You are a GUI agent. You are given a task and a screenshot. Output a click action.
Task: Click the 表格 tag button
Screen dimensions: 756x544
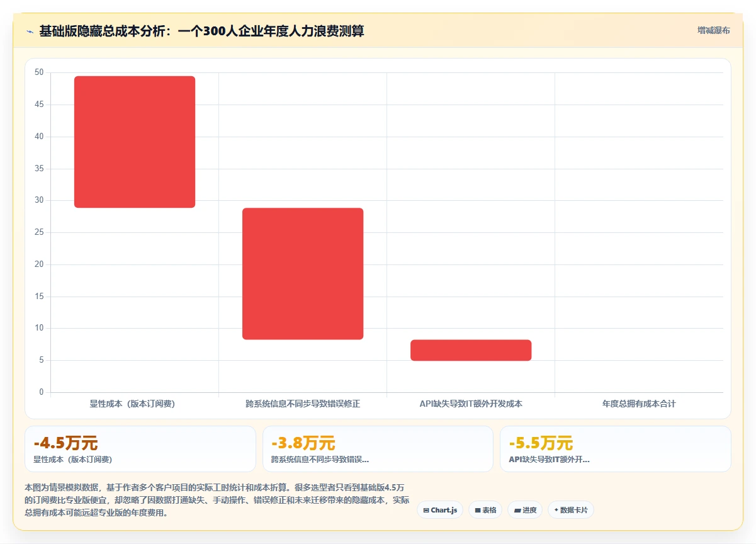pyautogui.click(x=485, y=510)
